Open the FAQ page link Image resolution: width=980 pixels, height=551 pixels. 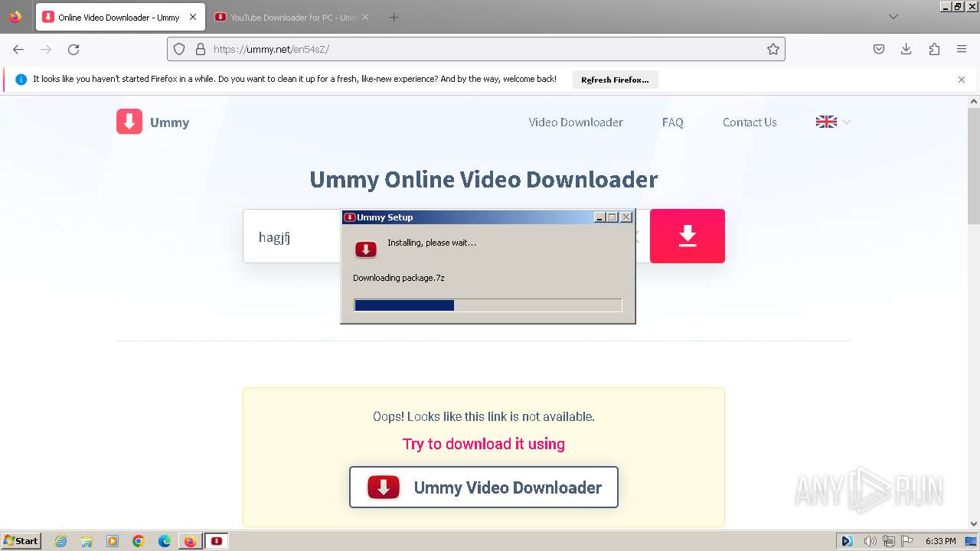[672, 122]
